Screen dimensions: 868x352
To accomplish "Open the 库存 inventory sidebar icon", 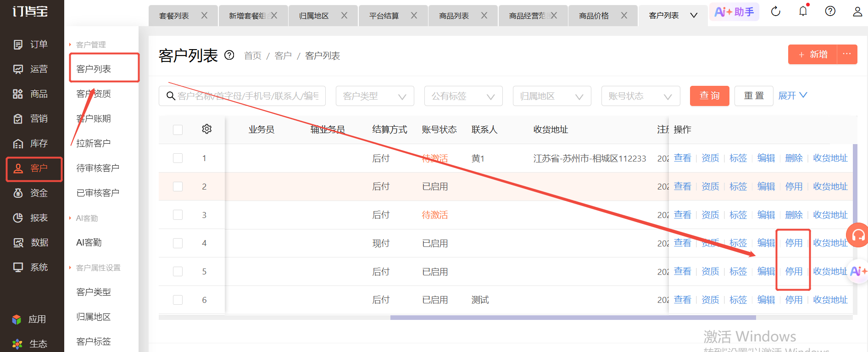I will coord(18,144).
